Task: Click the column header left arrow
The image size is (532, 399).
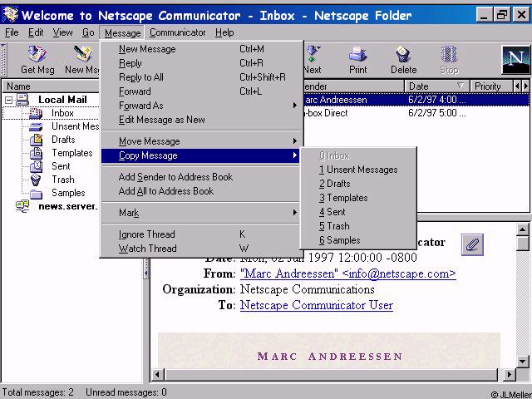Action: tap(517, 86)
